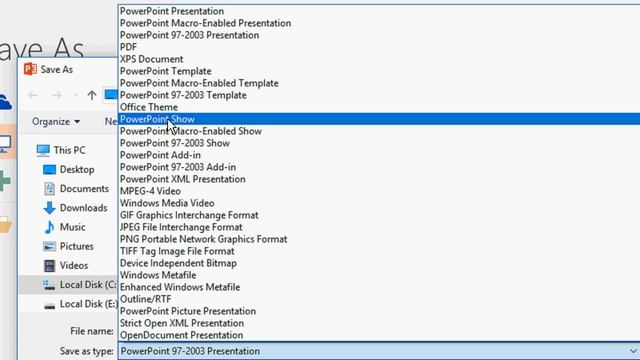This screenshot has width=640, height=360.
Task: Click the PowerPoint icon in title bar
Action: click(30, 69)
